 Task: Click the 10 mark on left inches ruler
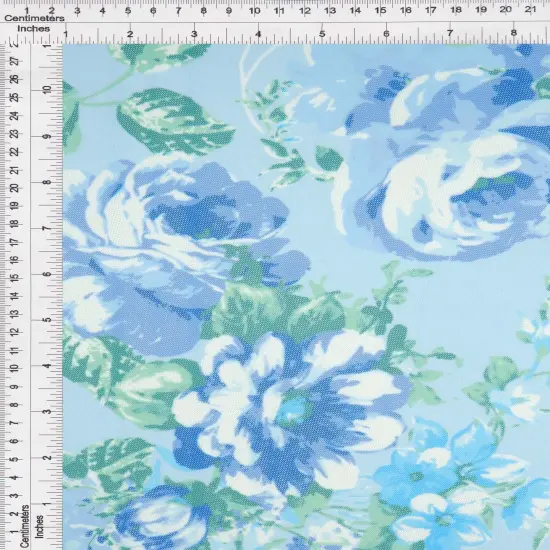pos(47,89)
